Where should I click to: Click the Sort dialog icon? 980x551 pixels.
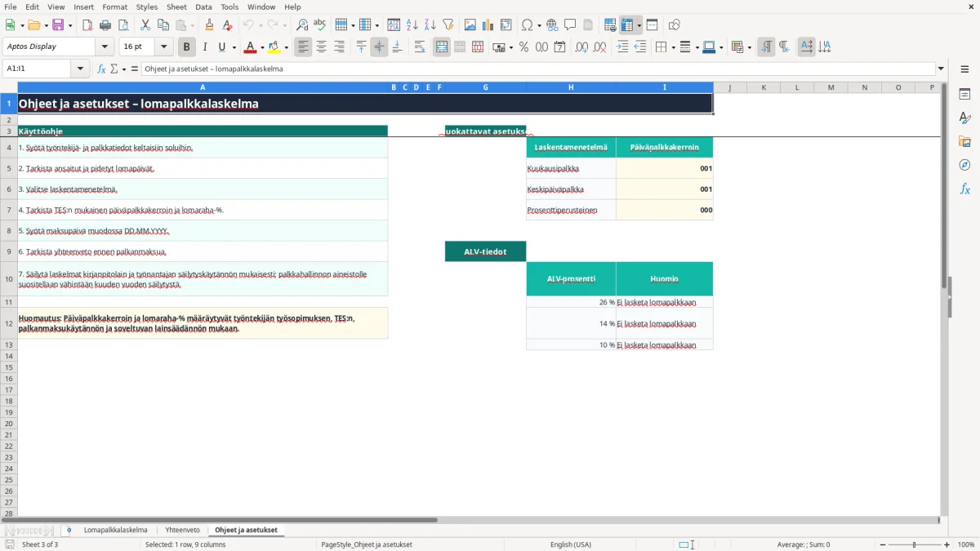pyautogui.click(x=394, y=25)
